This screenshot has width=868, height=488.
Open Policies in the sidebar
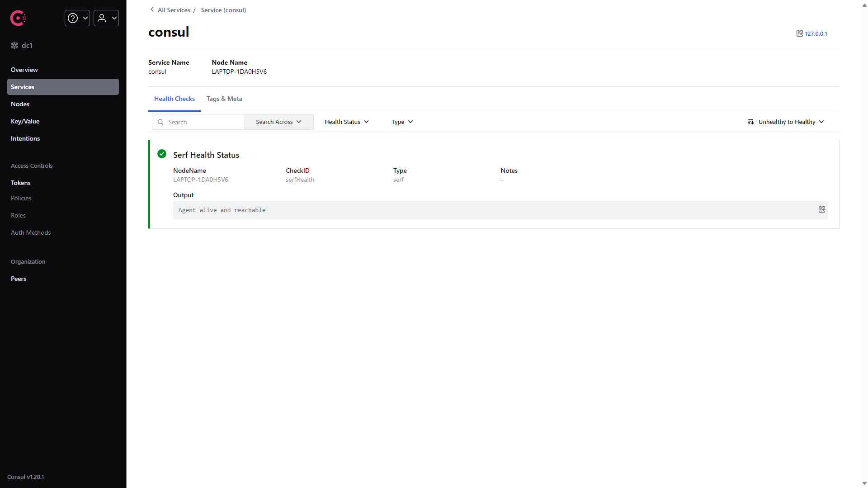click(x=63, y=198)
